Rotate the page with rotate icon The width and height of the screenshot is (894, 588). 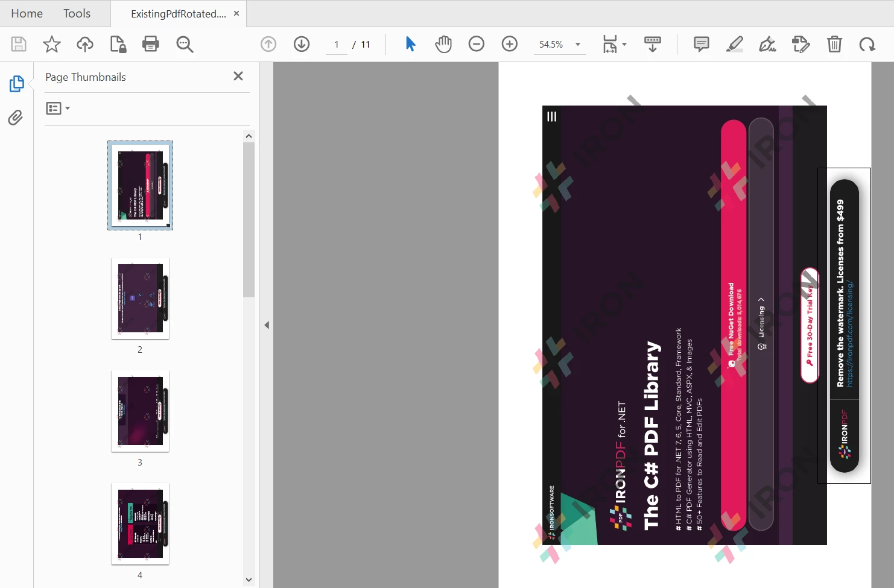click(x=867, y=44)
